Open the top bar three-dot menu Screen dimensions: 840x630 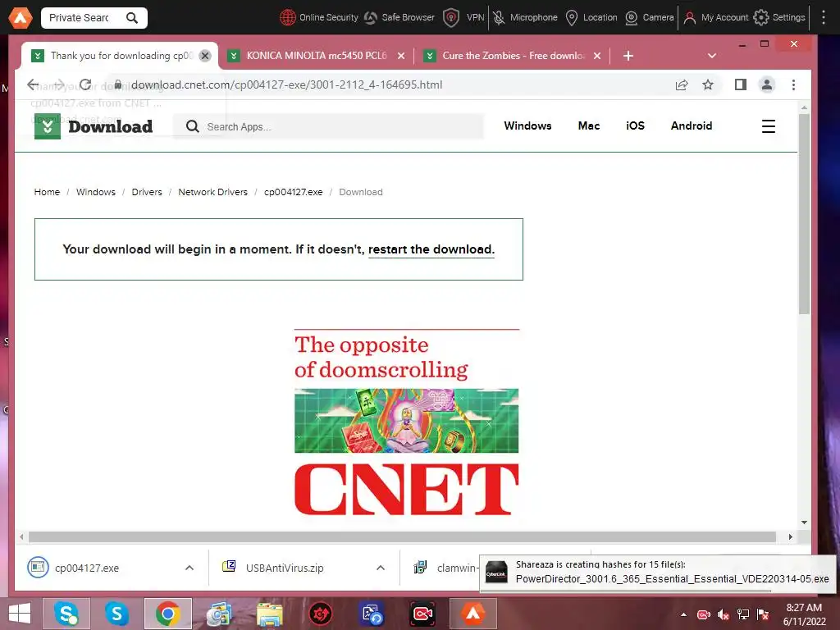[x=824, y=18]
